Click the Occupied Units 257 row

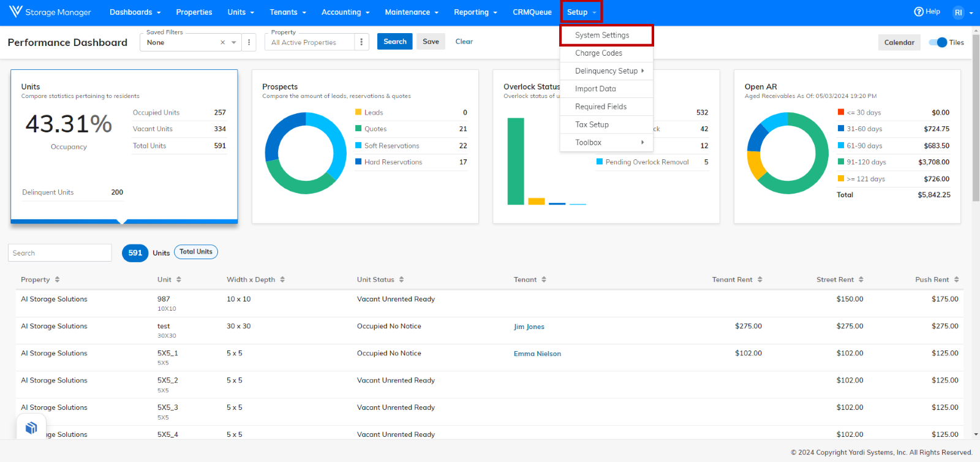click(x=179, y=113)
